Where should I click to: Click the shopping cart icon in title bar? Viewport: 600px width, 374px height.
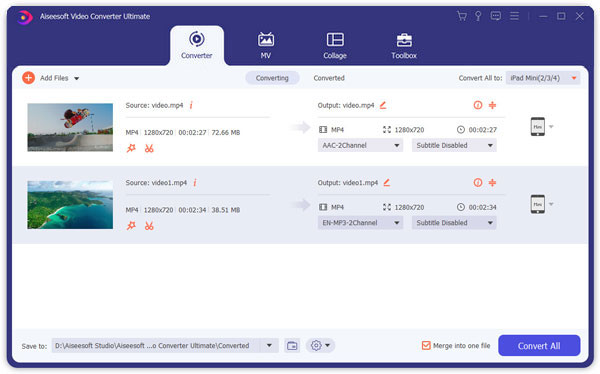point(462,16)
